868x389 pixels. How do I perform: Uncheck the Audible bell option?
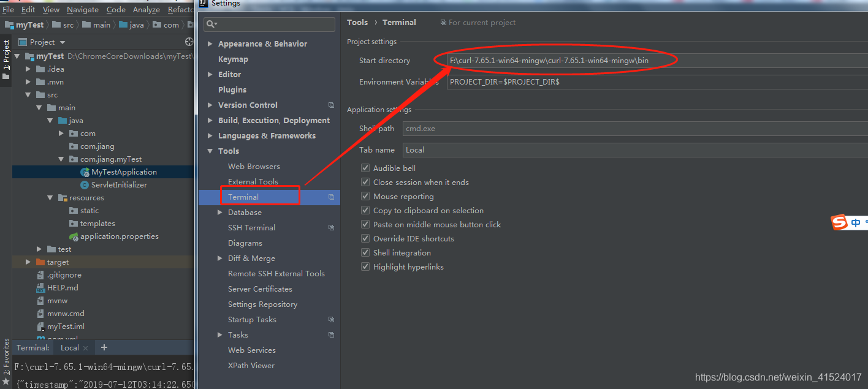365,168
